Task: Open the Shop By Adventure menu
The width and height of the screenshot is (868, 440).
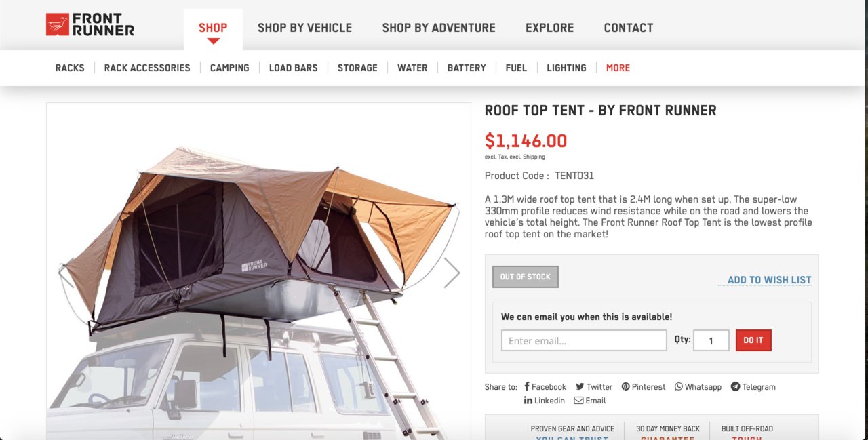Action: 439,28
